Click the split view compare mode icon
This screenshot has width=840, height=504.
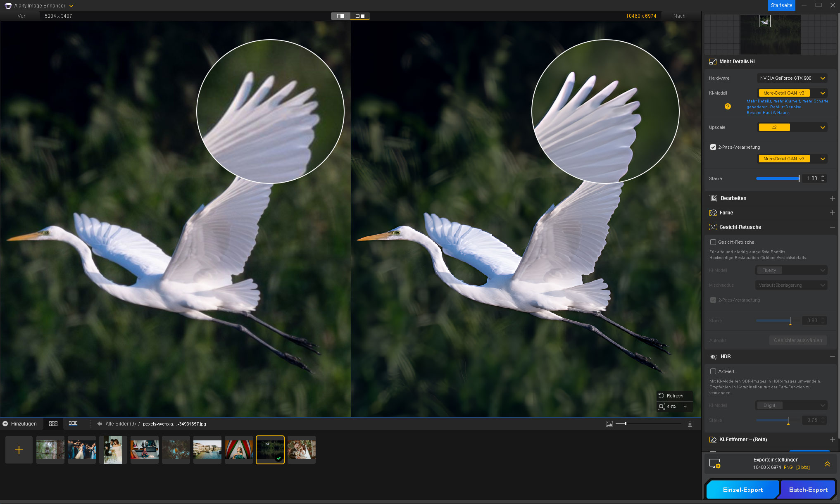tap(340, 16)
